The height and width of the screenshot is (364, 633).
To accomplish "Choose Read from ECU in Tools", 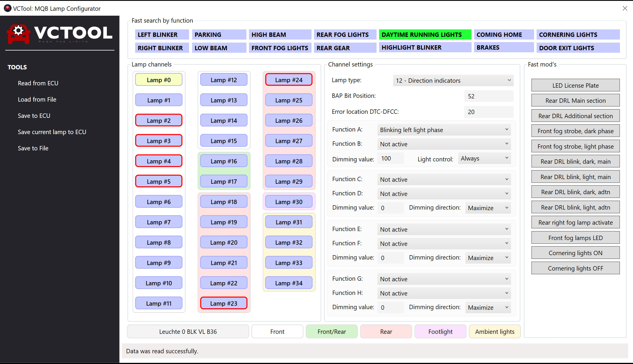I will 38,83.
